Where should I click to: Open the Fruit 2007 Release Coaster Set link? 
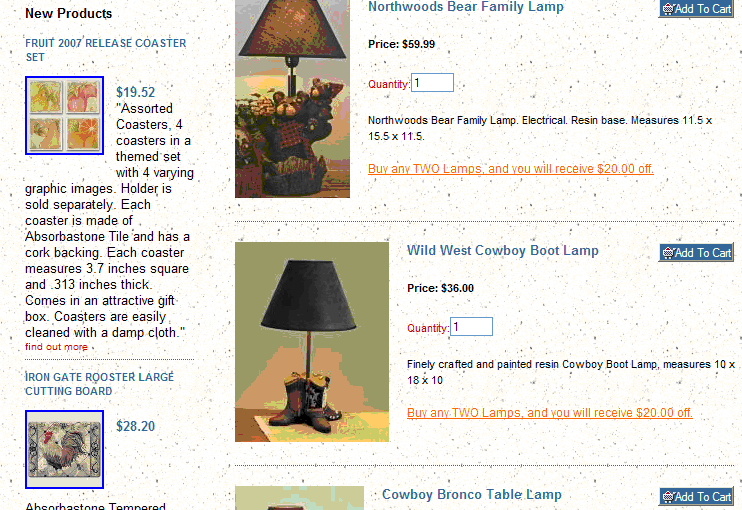tap(106, 50)
